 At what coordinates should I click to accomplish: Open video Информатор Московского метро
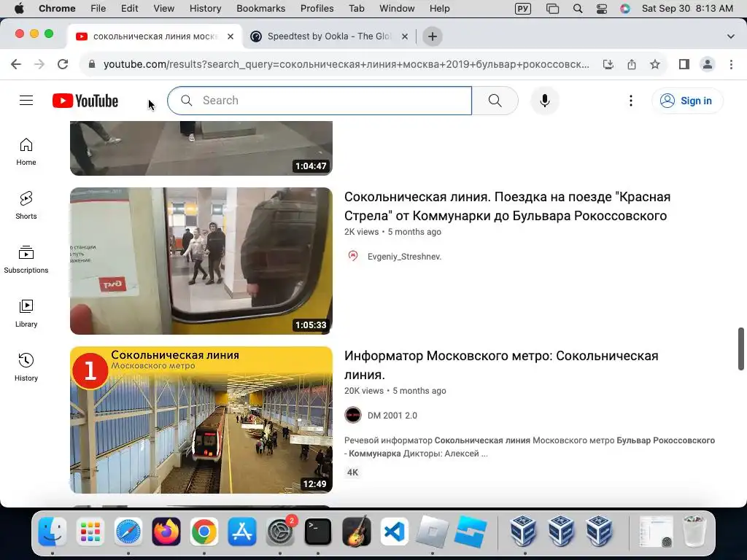501,365
